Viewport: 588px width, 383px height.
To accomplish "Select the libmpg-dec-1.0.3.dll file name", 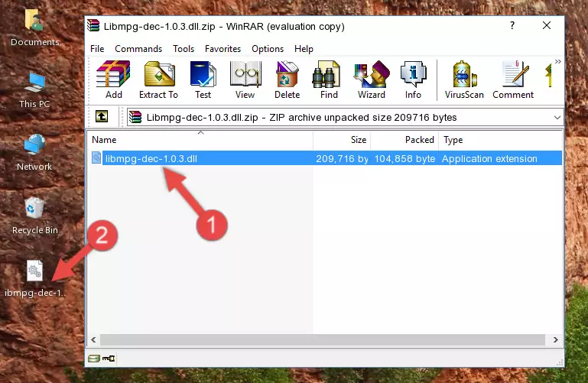I will [x=151, y=158].
